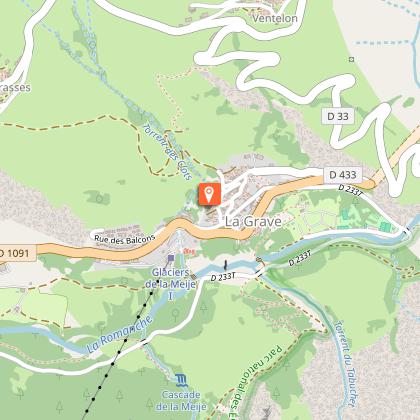The height and width of the screenshot is (420, 420).
Task: Click the Cascade de la Meije text label
Action: point(181,401)
